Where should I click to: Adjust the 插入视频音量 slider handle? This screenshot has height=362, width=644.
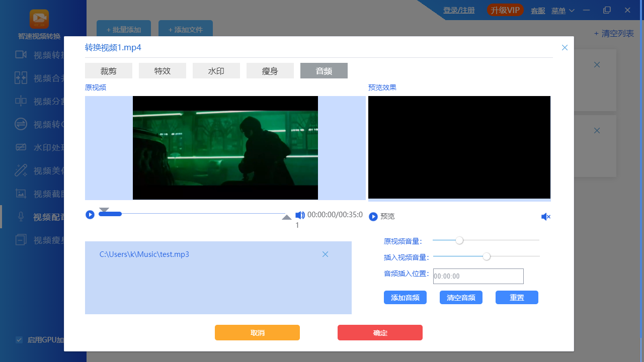pos(486,256)
